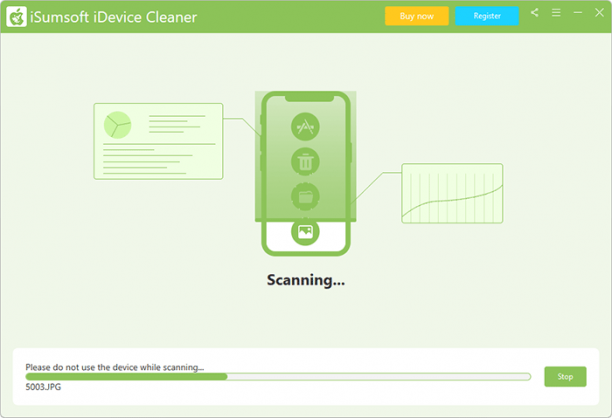
Task: Click the photo image icon on phone
Action: (x=305, y=231)
